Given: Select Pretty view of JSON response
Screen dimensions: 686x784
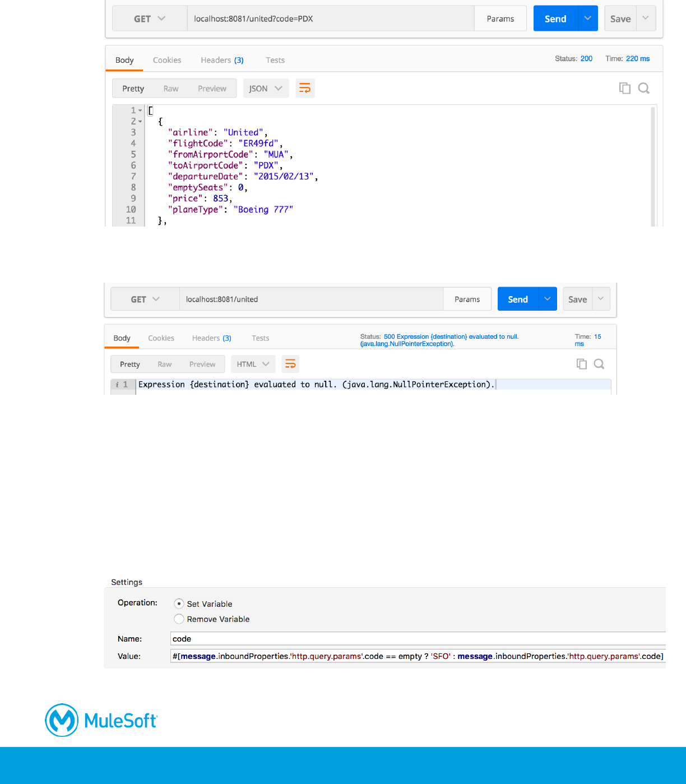Looking at the screenshot, I should pos(133,89).
